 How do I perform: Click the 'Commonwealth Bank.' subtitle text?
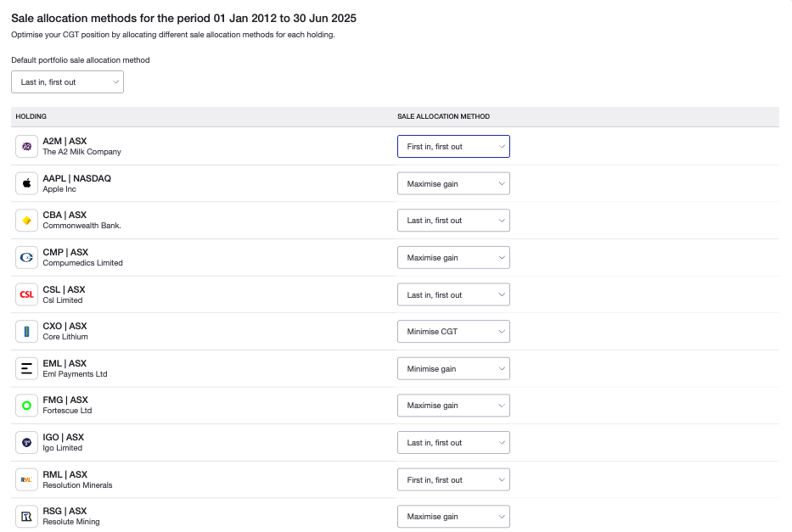(81, 225)
